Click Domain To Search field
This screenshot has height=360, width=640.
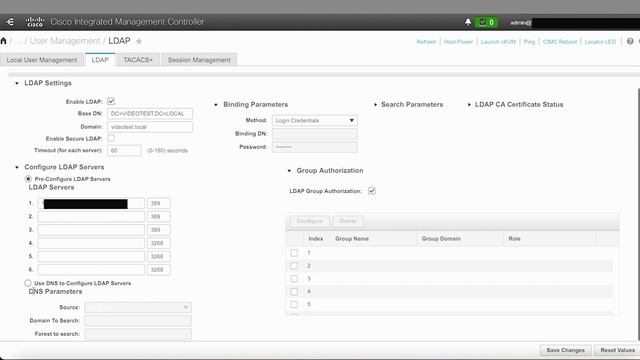[138, 321]
